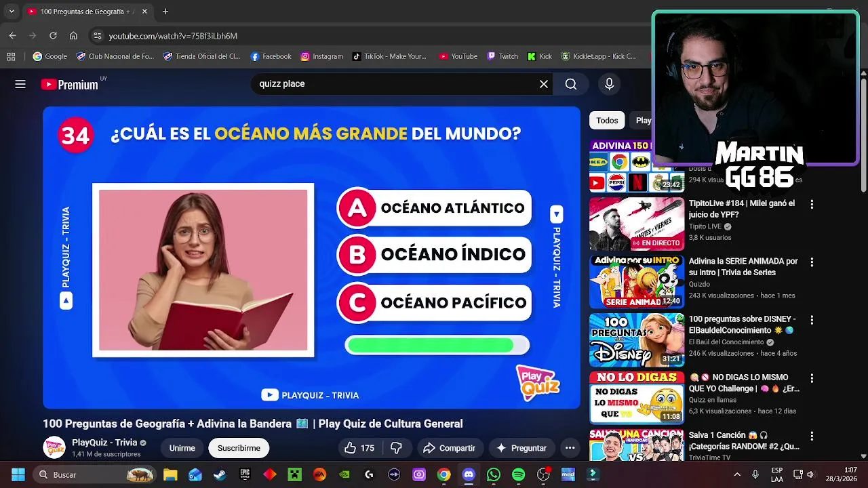Open the YouTube guide hamburger menu
The image size is (868, 488).
click(x=20, y=84)
